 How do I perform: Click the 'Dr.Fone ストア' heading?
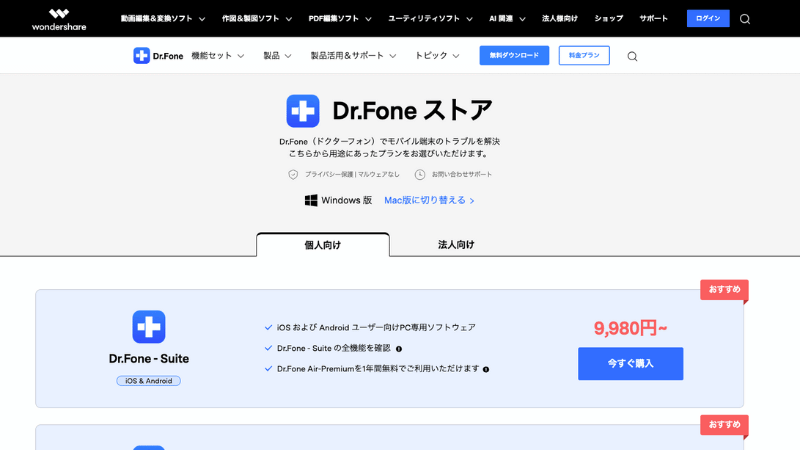point(412,111)
